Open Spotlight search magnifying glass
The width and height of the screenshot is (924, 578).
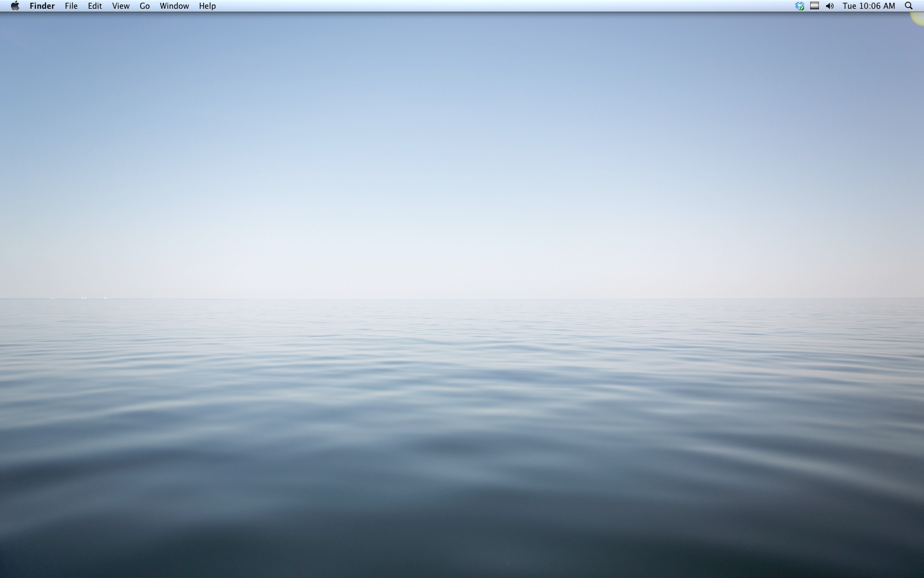pos(908,6)
